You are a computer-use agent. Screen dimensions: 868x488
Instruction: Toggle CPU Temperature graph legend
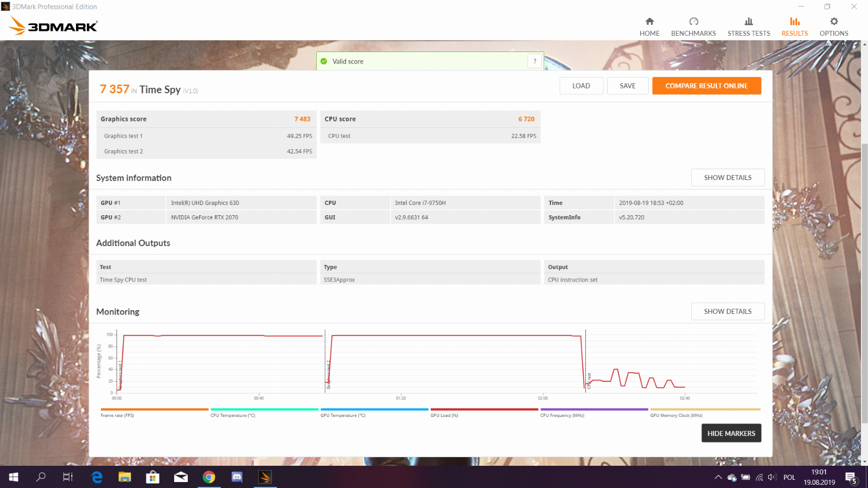(264, 413)
